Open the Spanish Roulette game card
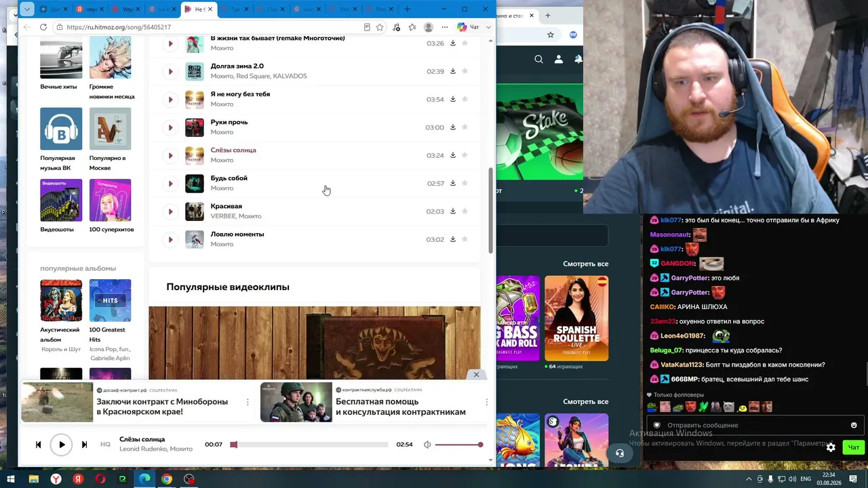 (576, 318)
